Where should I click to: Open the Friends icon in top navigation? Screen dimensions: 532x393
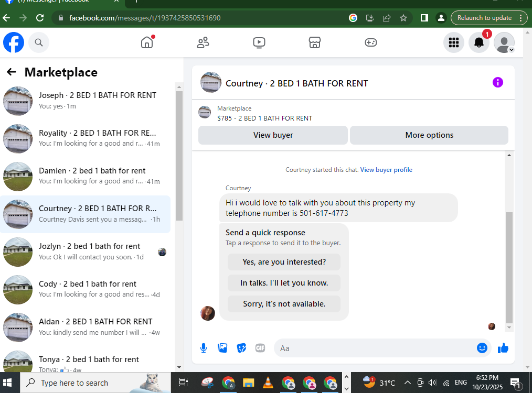pos(203,42)
